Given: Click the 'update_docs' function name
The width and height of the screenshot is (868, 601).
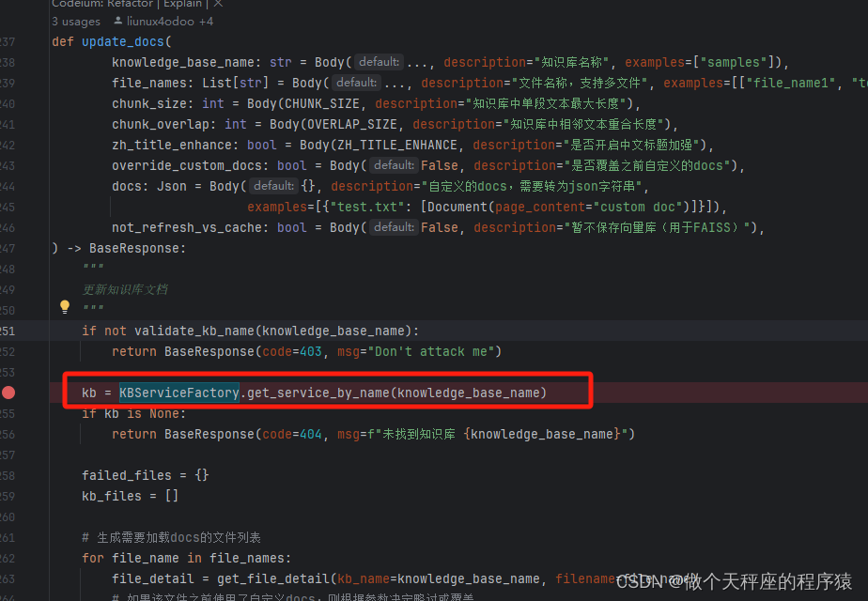Looking at the screenshot, I should coord(123,42).
